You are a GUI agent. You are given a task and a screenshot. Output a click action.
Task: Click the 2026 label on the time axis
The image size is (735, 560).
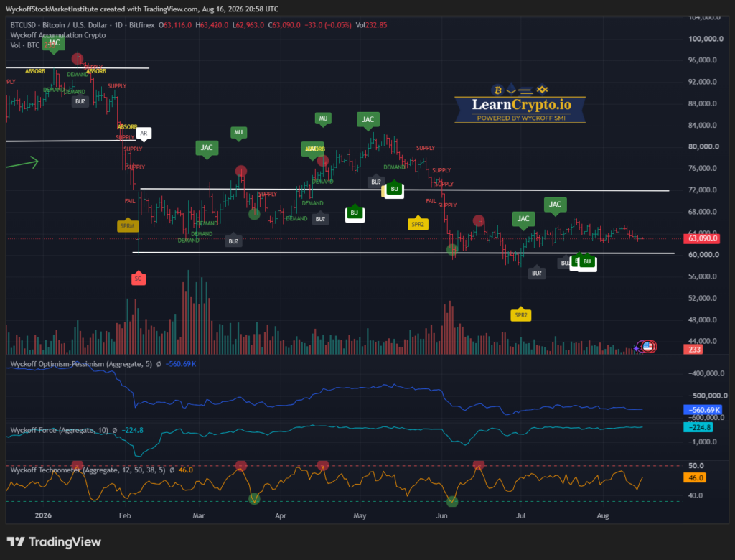point(43,515)
